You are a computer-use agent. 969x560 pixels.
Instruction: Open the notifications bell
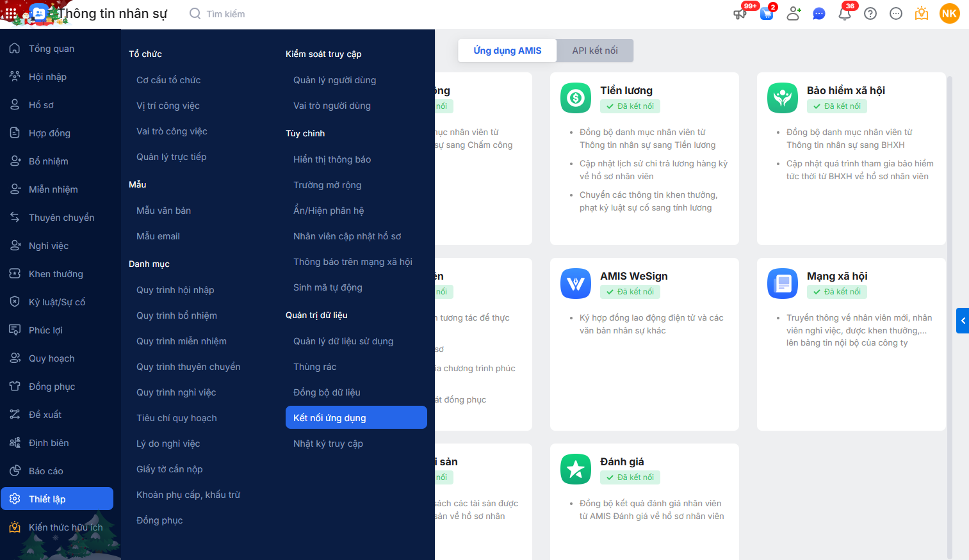845,13
